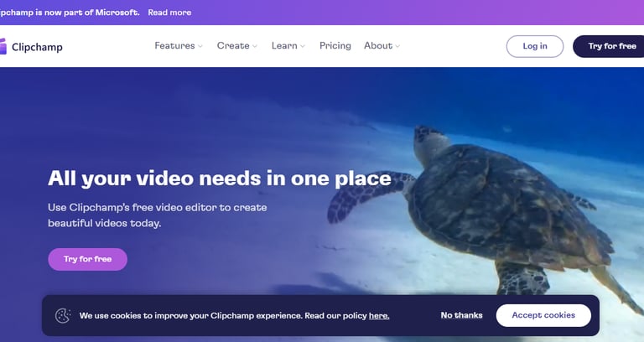644x342 pixels.
Task: Click the Log in button
Action: point(535,46)
